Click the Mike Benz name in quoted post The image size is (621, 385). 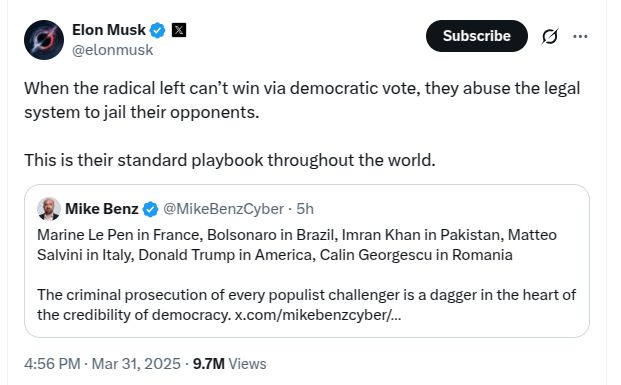click(102, 209)
